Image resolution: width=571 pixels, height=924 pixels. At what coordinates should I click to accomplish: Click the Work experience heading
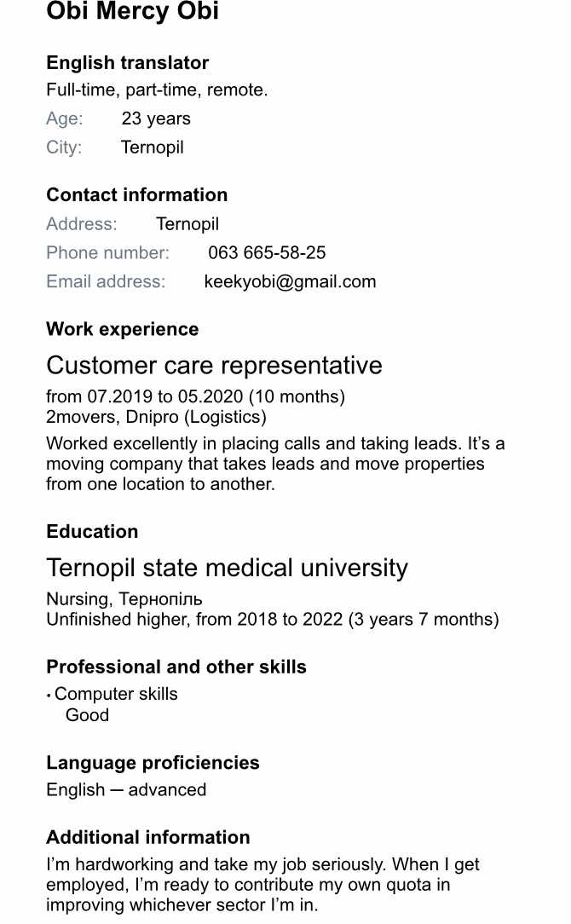pos(123,329)
